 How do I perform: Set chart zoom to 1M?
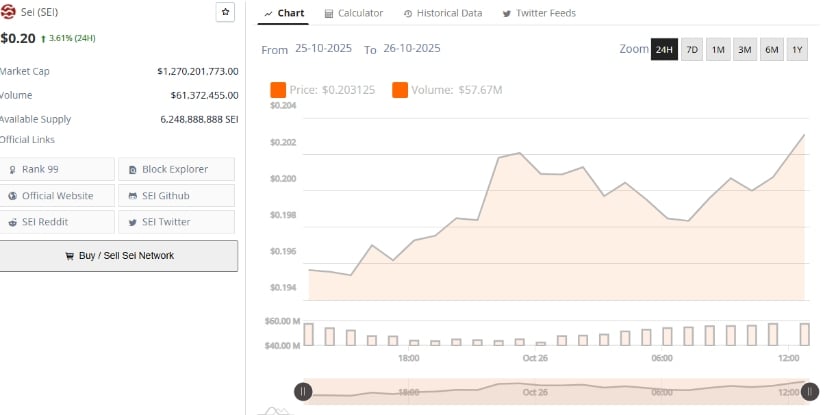click(718, 50)
